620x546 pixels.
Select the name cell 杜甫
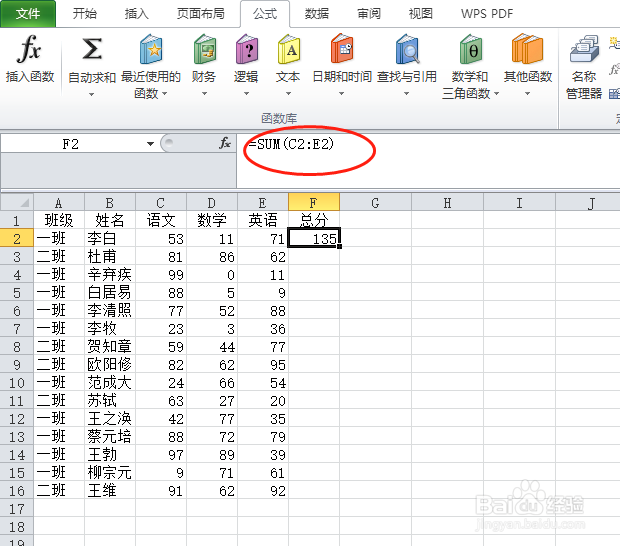[110, 257]
